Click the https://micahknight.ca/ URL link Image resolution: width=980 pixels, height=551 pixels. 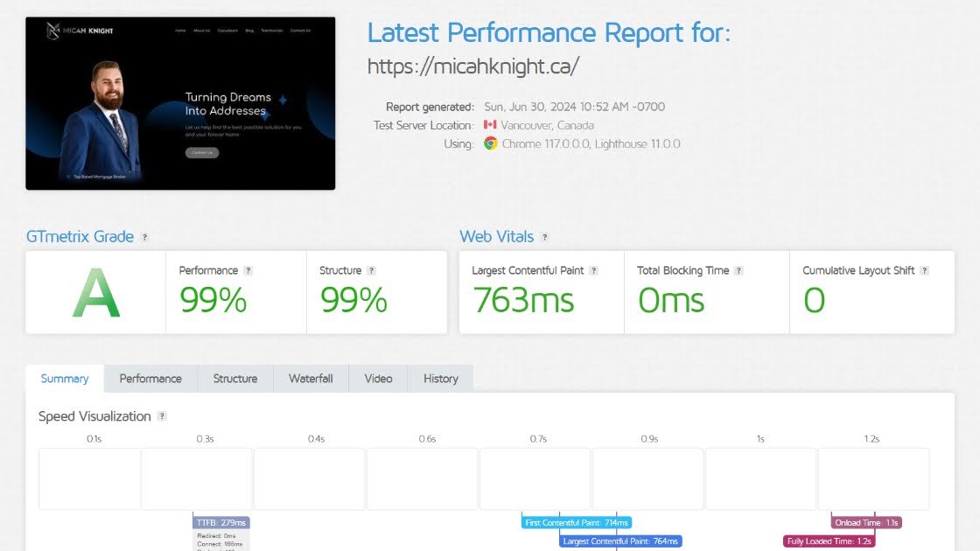click(472, 66)
